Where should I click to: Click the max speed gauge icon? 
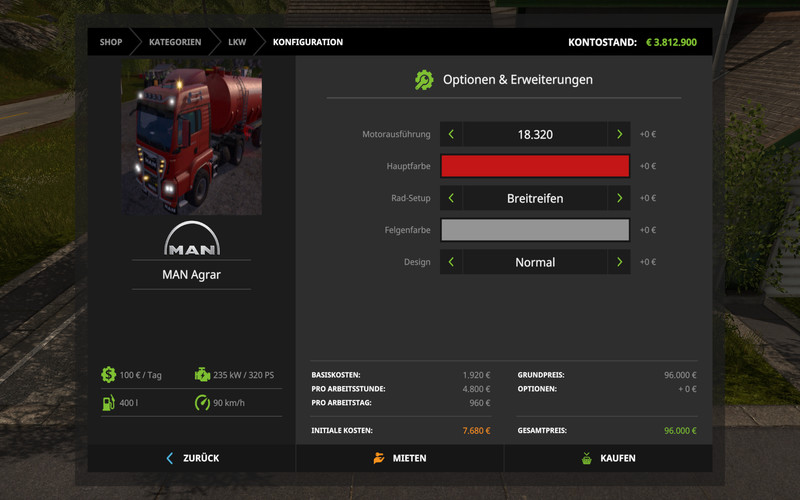[x=202, y=403]
